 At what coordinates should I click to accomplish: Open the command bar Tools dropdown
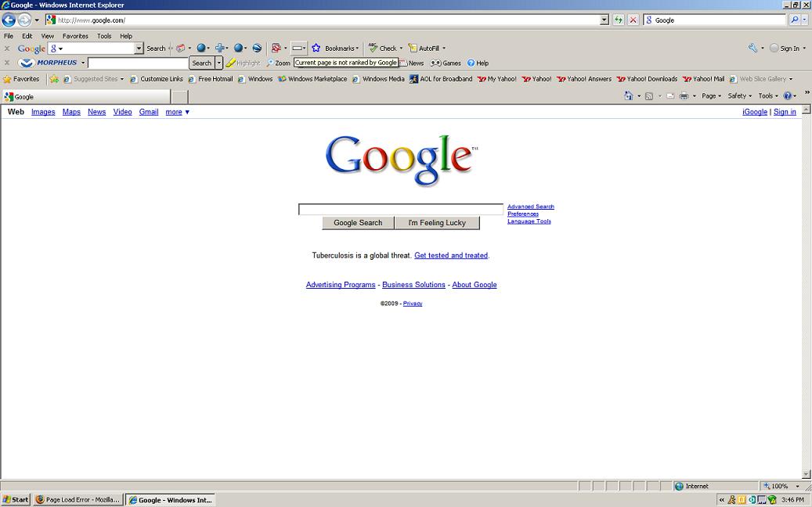[768, 95]
